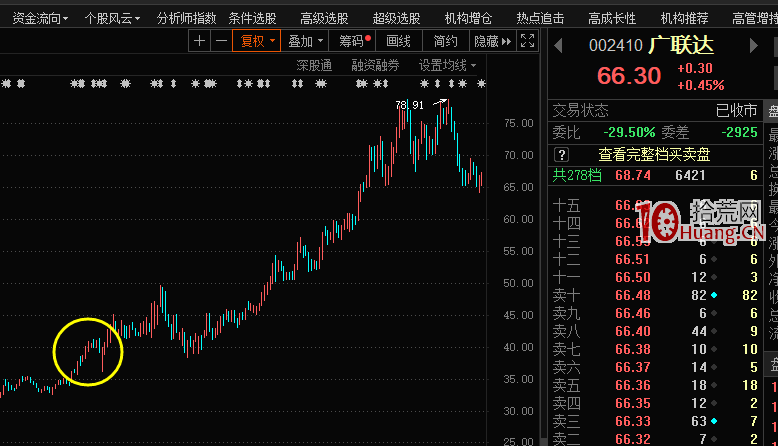This screenshot has height=446, width=778.
Task: Go to previous stock arrow
Action: click(559, 46)
